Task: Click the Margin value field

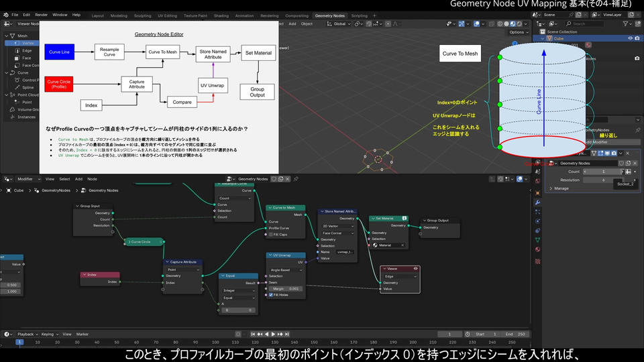Action: (286, 288)
